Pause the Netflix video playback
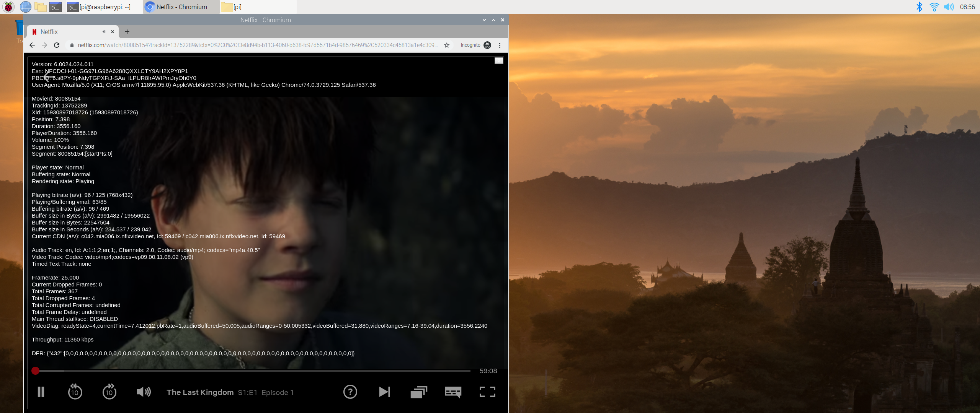980x413 pixels. (x=41, y=392)
